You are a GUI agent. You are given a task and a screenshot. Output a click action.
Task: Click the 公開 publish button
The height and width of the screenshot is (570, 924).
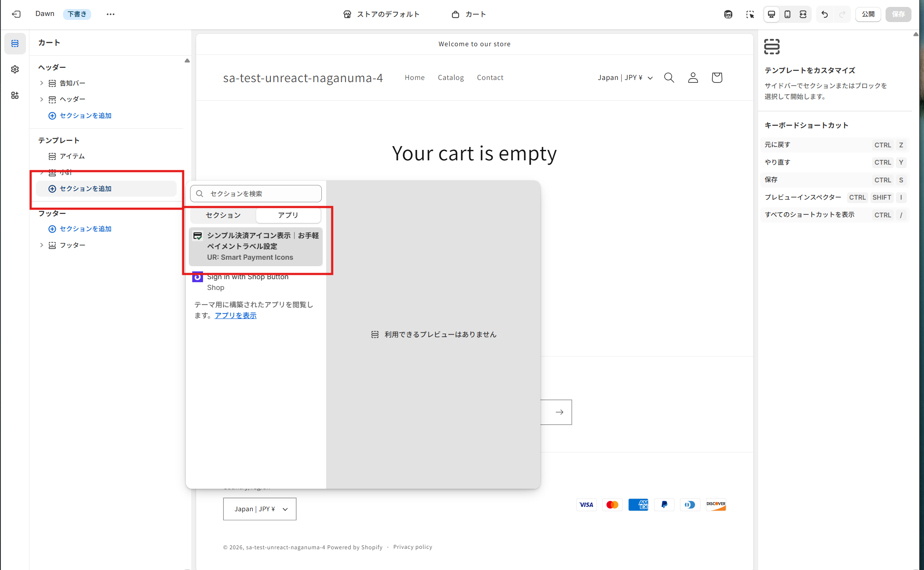[x=868, y=14]
